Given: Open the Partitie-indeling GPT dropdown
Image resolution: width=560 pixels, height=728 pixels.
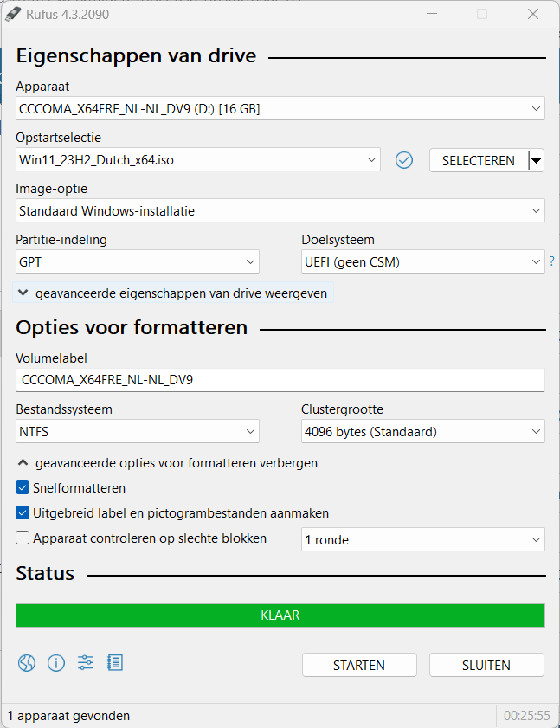Looking at the screenshot, I should 138,261.
